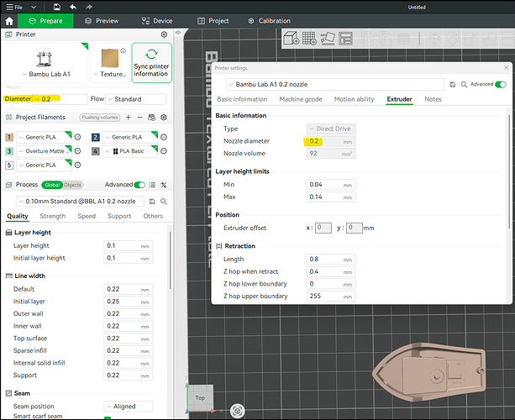Click the process settings list icon

pos(152,185)
